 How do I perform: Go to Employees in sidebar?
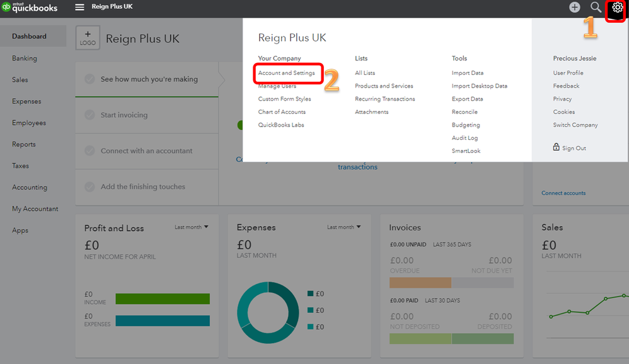(29, 123)
